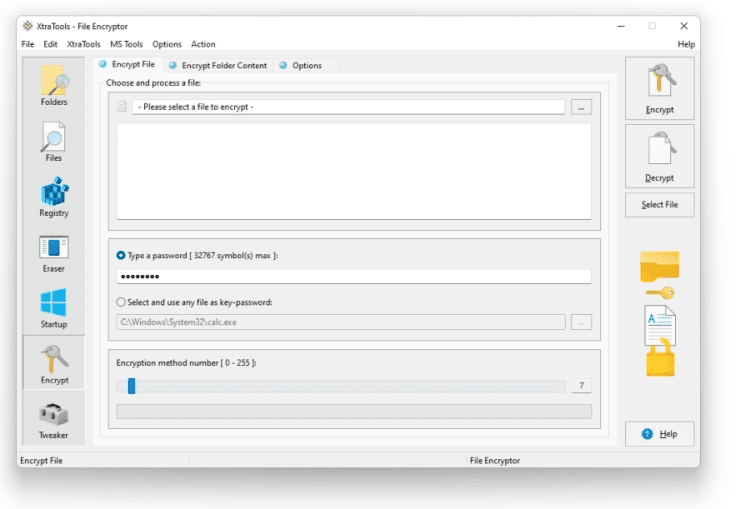Open the Action menu
This screenshot has height=509, width=750.
203,44
